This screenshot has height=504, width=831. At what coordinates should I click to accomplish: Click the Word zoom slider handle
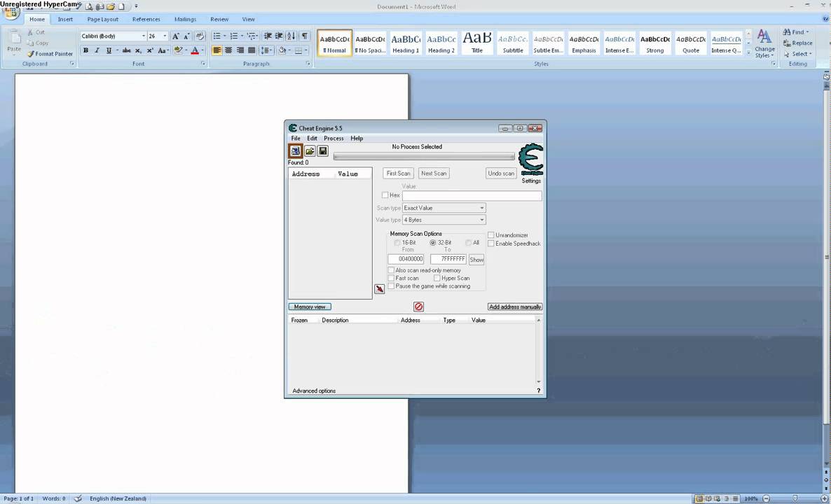[x=795, y=498]
